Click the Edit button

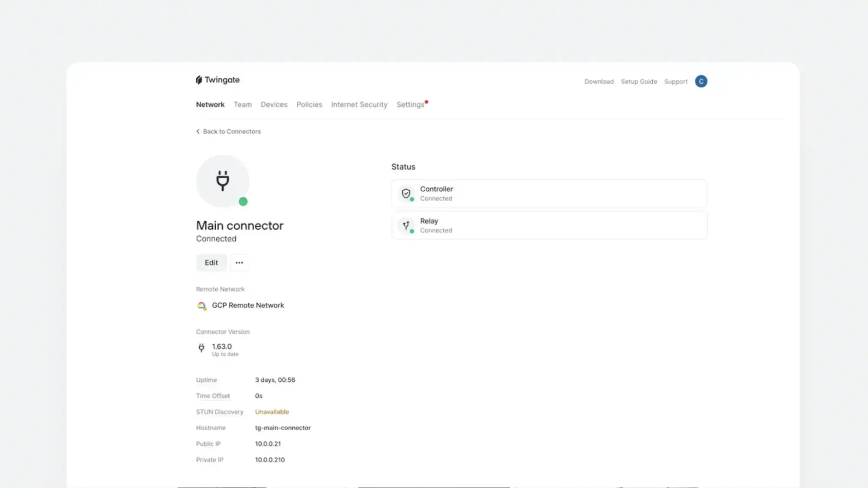211,262
